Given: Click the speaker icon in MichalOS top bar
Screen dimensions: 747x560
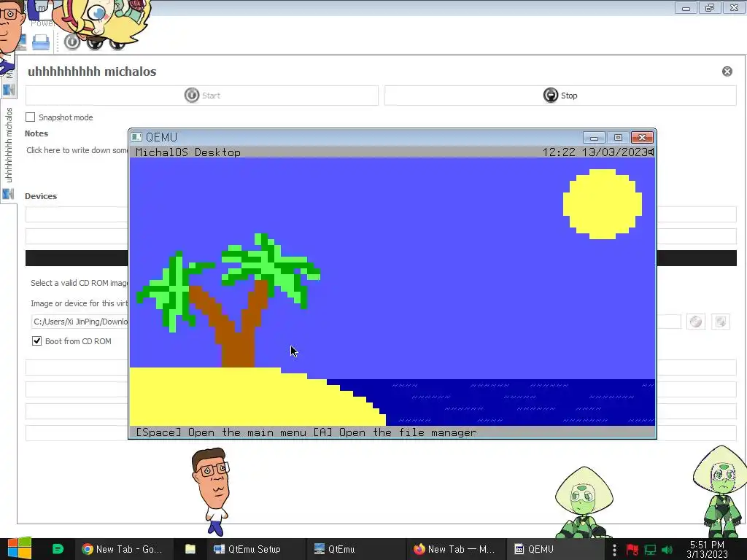Looking at the screenshot, I should [x=651, y=152].
